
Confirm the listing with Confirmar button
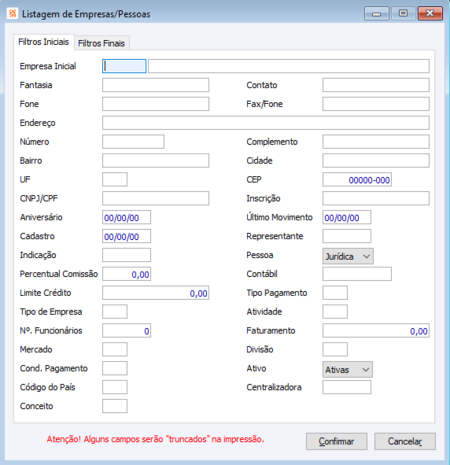click(337, 441)
